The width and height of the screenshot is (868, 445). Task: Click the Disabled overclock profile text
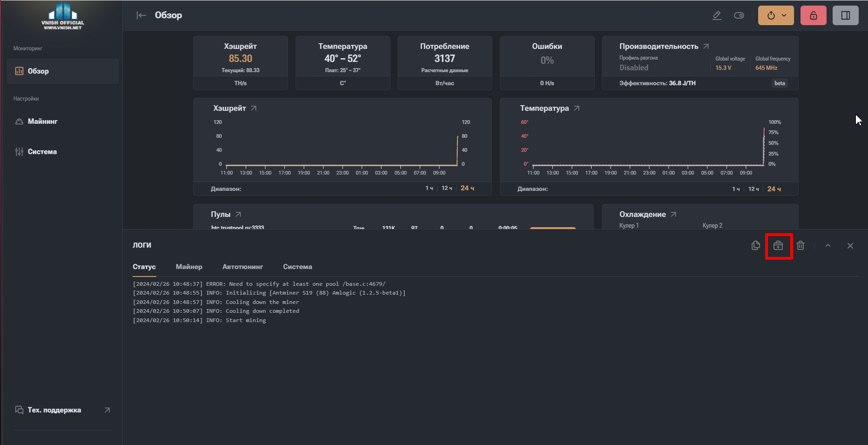(x=633, y=68)
